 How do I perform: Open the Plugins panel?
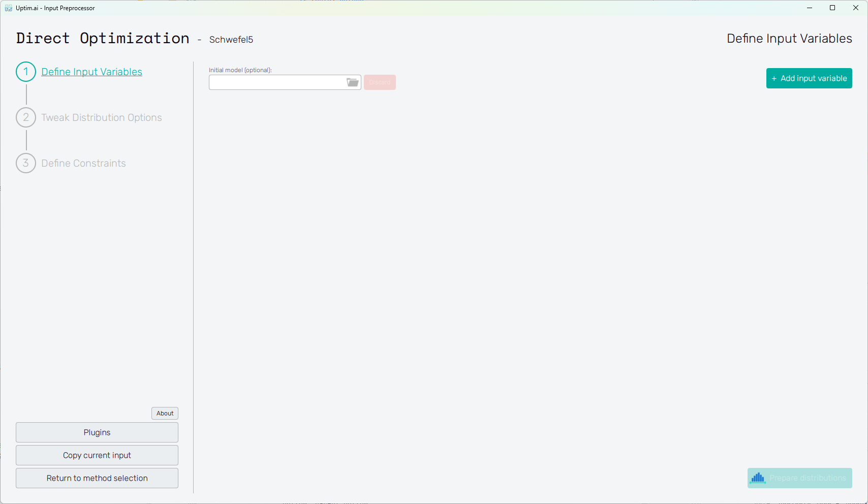click(97, 432)
